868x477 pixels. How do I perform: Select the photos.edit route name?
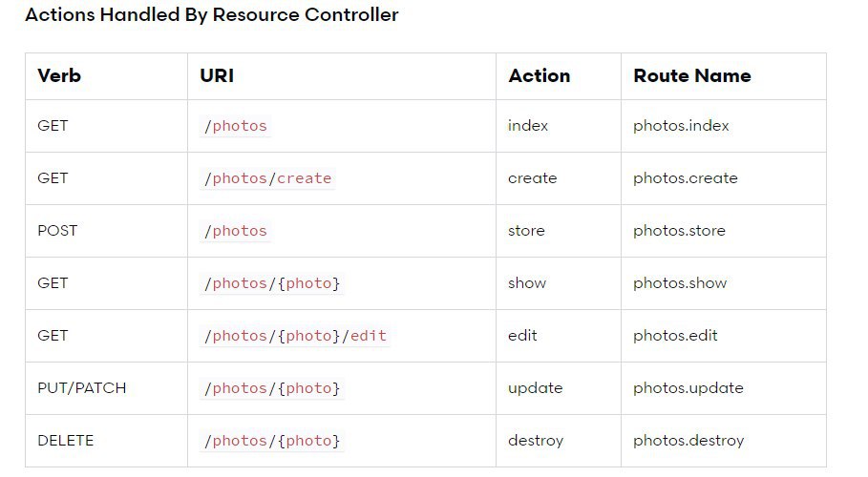pyautogui.click(x=675, y=336)
